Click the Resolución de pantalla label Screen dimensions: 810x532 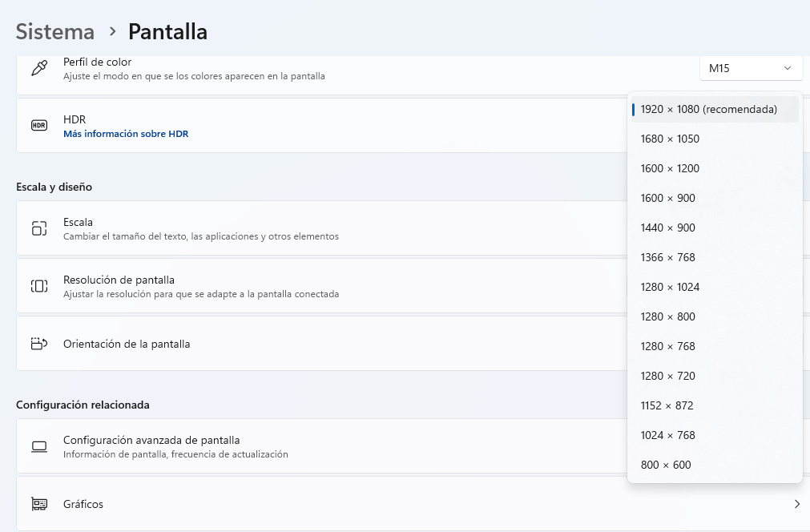[x=119, y=280]
